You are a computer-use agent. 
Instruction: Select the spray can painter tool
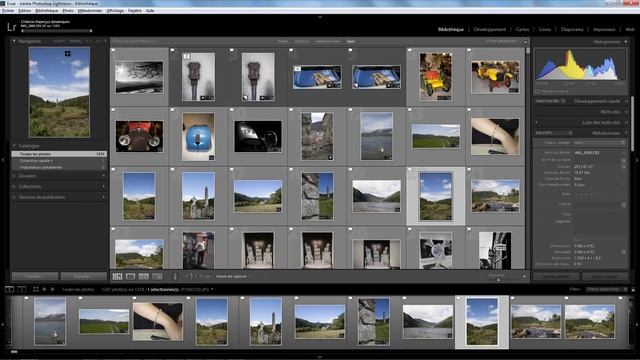pos(175,277)
